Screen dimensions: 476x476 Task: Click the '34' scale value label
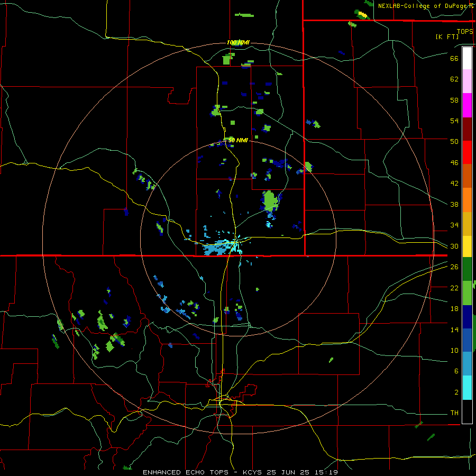pos(454,225)
